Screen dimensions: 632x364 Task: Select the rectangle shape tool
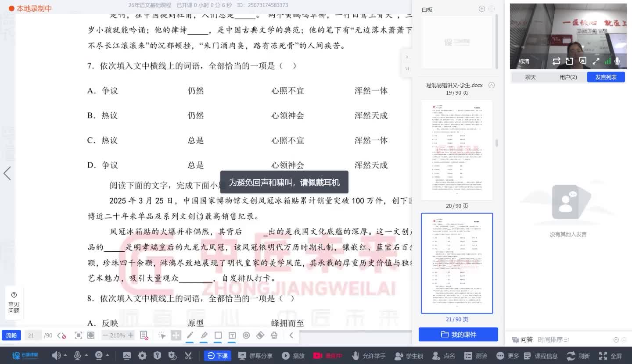tap(218, 335)
